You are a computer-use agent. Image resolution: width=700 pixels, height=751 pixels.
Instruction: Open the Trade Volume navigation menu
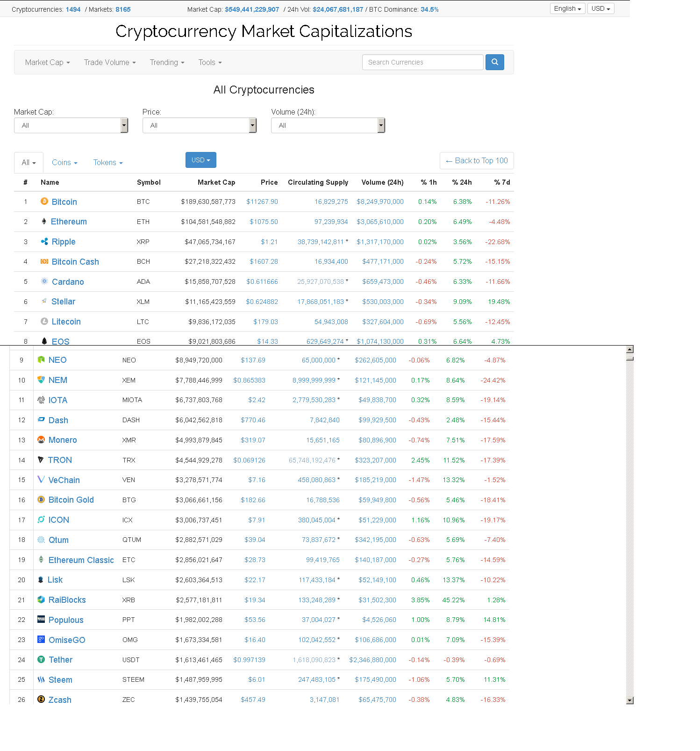[x=110, y=62]
